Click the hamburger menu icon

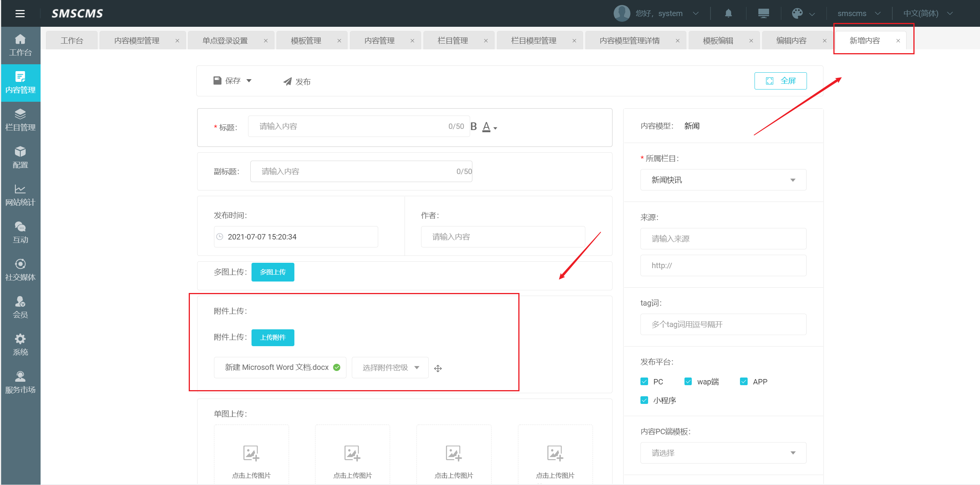(20, 14)
